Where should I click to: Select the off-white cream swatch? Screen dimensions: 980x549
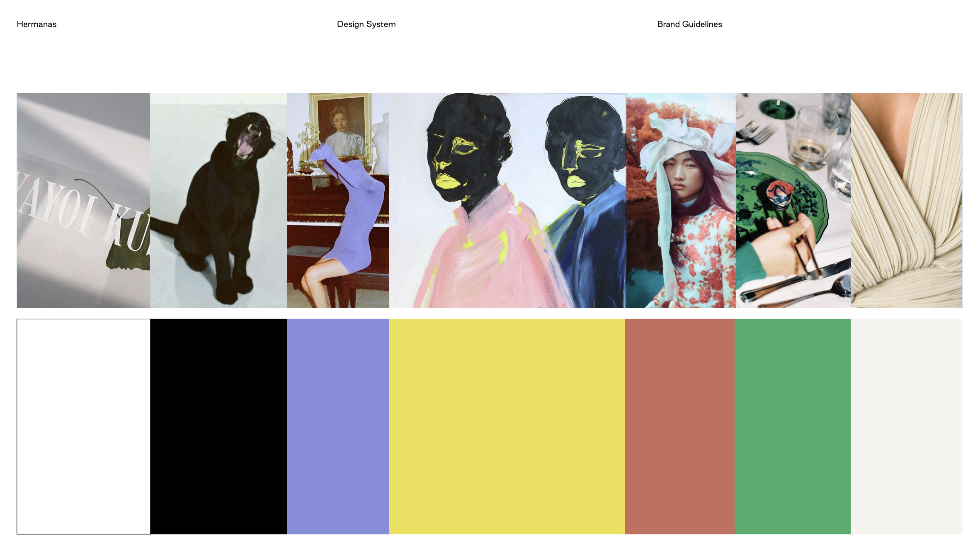coord(906,426)
